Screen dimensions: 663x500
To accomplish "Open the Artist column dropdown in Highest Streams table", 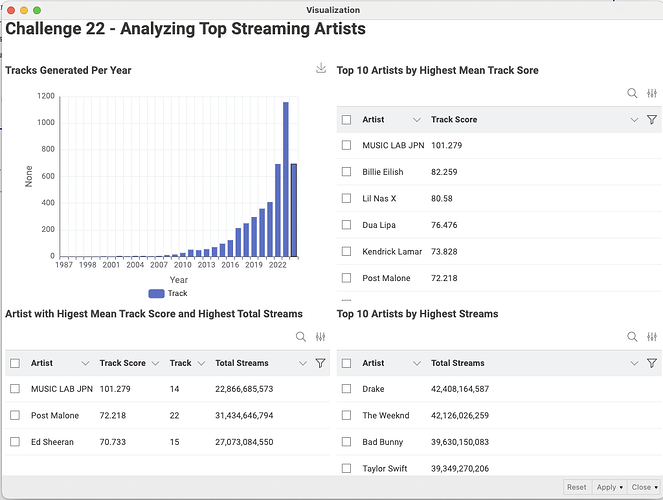I will point(416,364).
